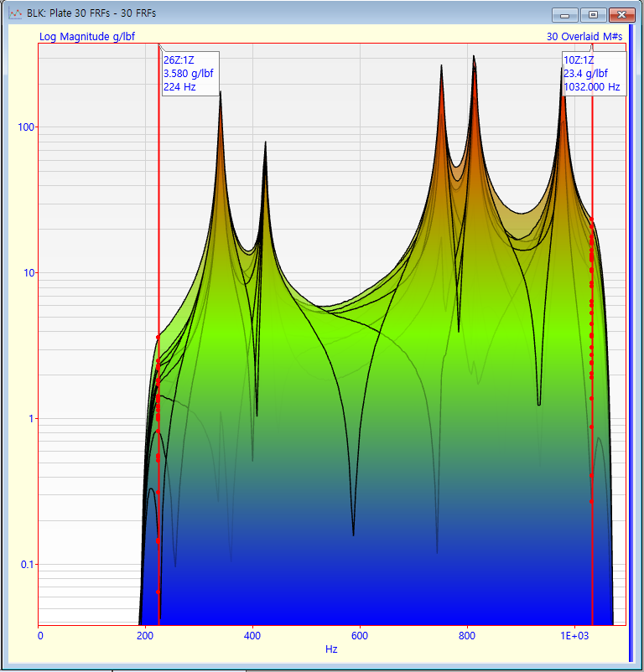Click the 600 tick label on frequency axis
The width and height of the screenshot is (644, 672).
click(359, 636)
